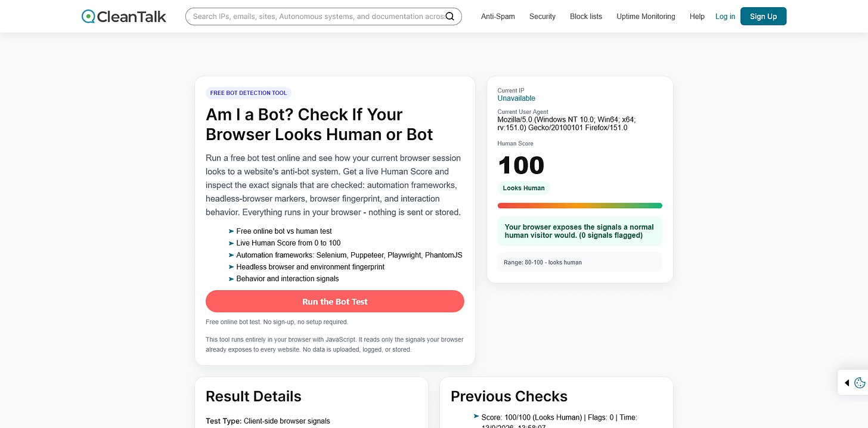Screen dimensions: 868x428
Task: Click the Run the Bot Test button
Action: pyautogui.click(x=335, y=302)
